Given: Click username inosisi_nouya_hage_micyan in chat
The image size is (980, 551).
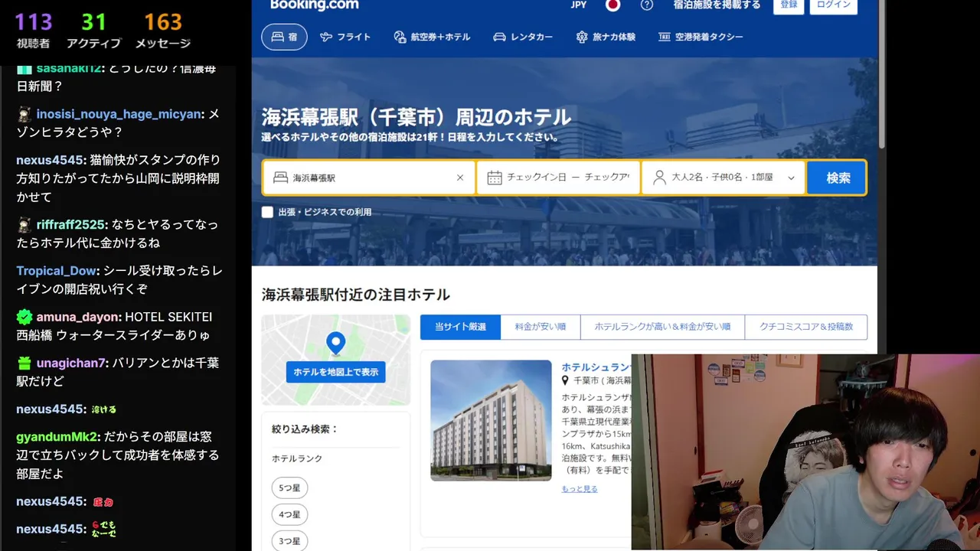Looking at the screenshot, I should pyautogui.click(x=119, y=114).
